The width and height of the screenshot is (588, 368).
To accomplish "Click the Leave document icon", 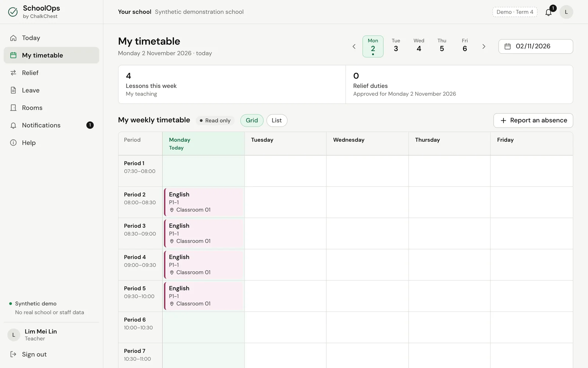I will (x=13, y=90).
